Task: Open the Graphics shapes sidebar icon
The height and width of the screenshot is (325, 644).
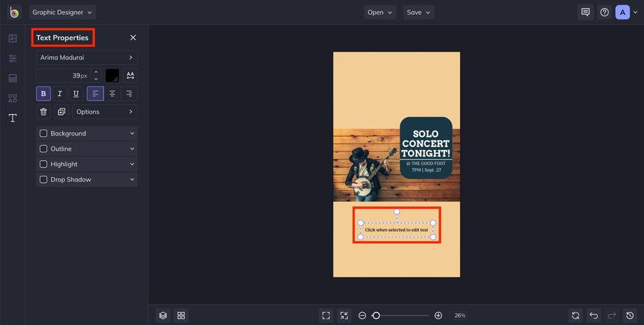Action: tap(13, 98)
